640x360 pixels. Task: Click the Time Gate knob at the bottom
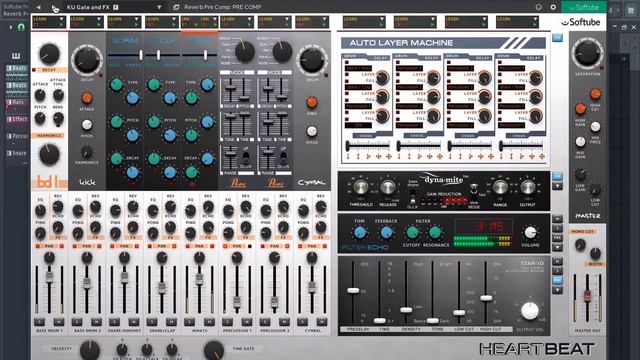point(214,350)
